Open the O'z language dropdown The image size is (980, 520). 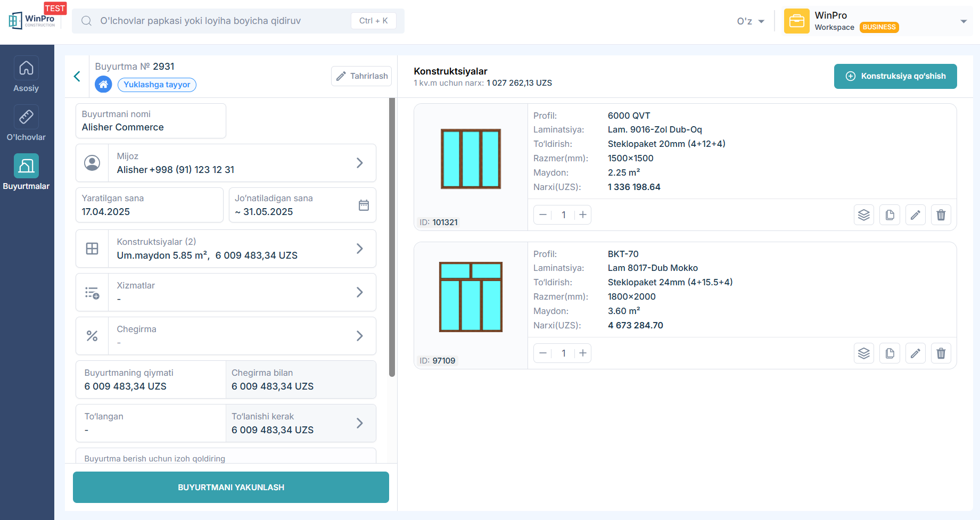(751, 21)
